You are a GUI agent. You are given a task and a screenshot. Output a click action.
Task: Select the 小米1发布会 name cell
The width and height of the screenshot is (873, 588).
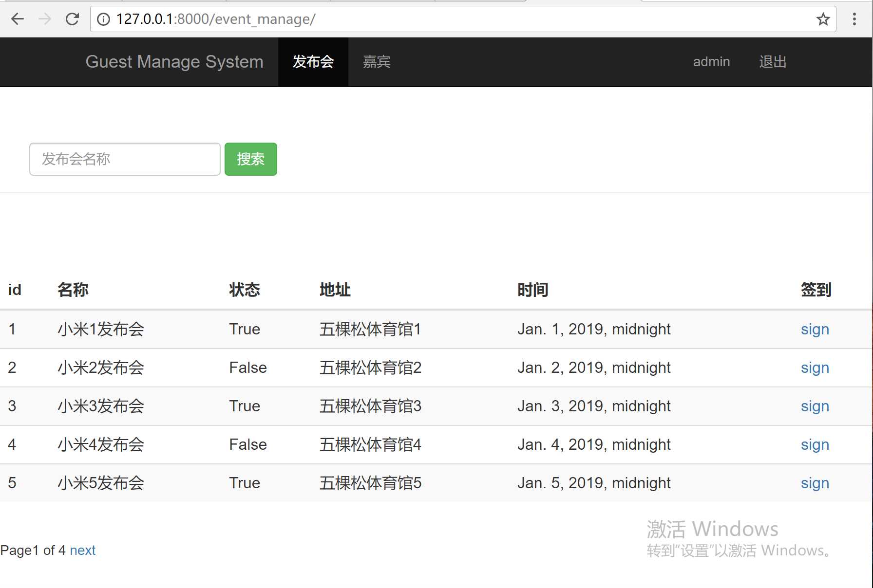(101, 330)
